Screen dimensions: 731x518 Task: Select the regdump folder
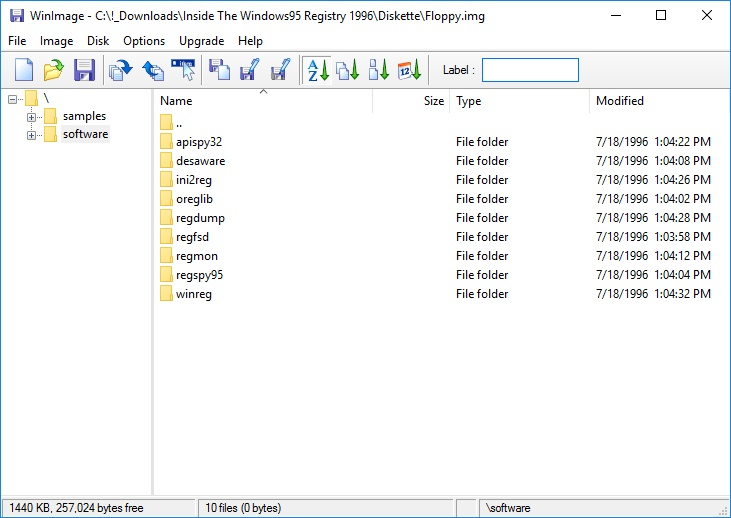point(200,218)
